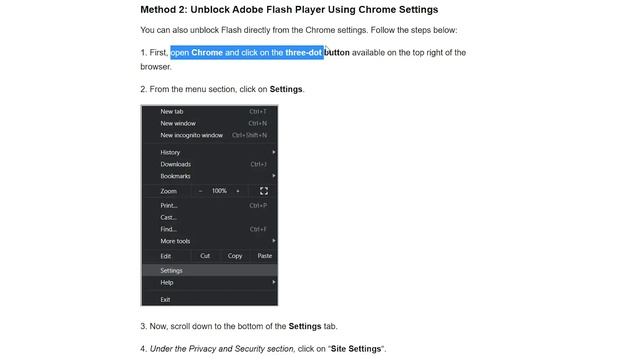The image size is (640, 360).
Task: Click the 100% zoom level value
Action: coord(219,191)
